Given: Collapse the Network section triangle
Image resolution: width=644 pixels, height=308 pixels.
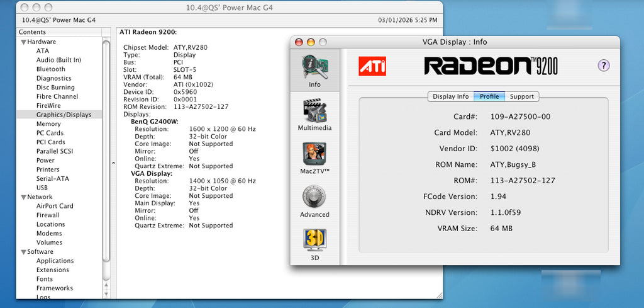Looking at the screenshot, I should click(x=23, y=197).
